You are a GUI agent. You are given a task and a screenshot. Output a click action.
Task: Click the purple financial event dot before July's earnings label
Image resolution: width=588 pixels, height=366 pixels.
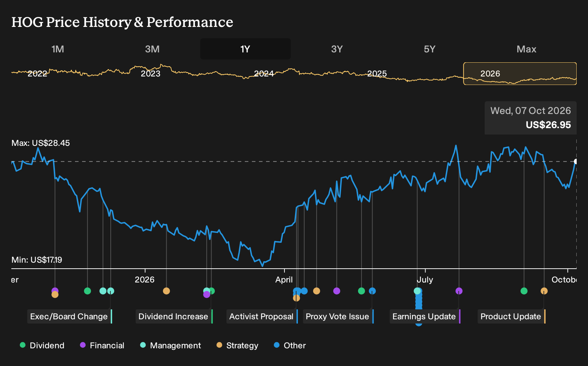(x=459, y=291)
